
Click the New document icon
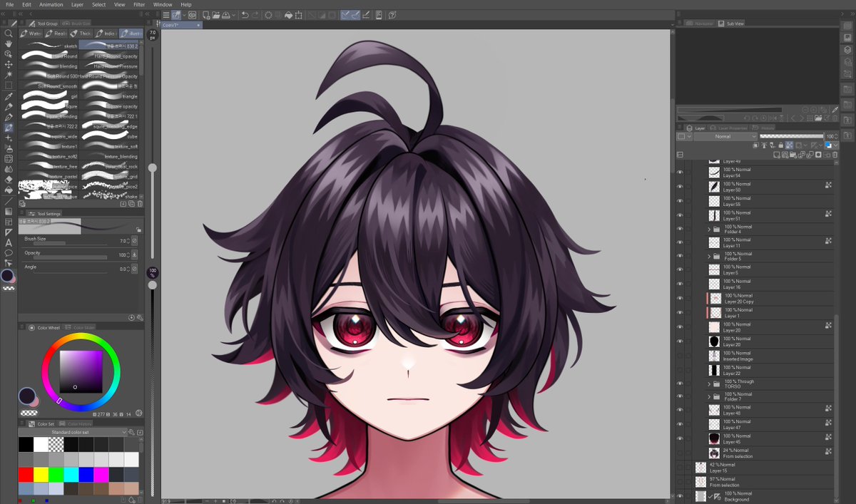click(205, 15)
